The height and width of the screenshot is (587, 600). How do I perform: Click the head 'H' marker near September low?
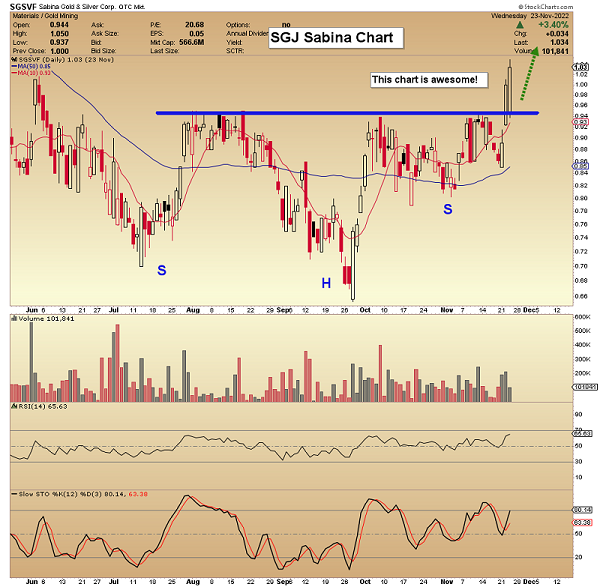point(325,284)
